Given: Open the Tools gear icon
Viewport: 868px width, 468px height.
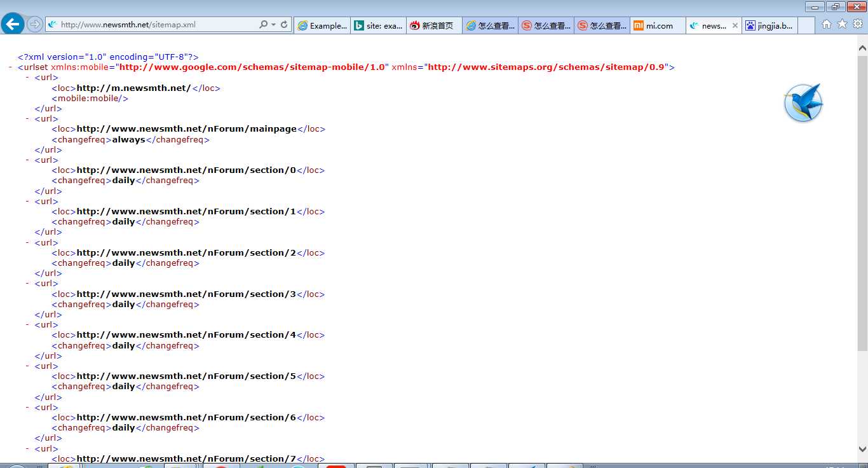Looking at the screenshot, I should (x=858, y=24).
